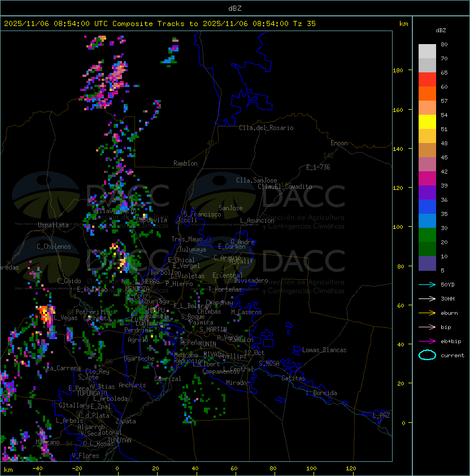Image resolution: width=470 pixels, height=476 pixels.
Task: Select the slate purple 10 dBZ band
Action: 427,263
